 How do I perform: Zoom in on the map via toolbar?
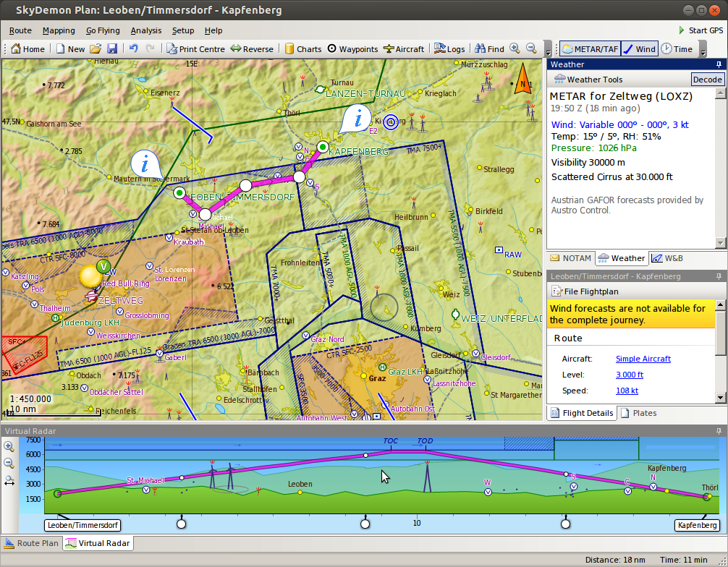[x=515, y=48]
